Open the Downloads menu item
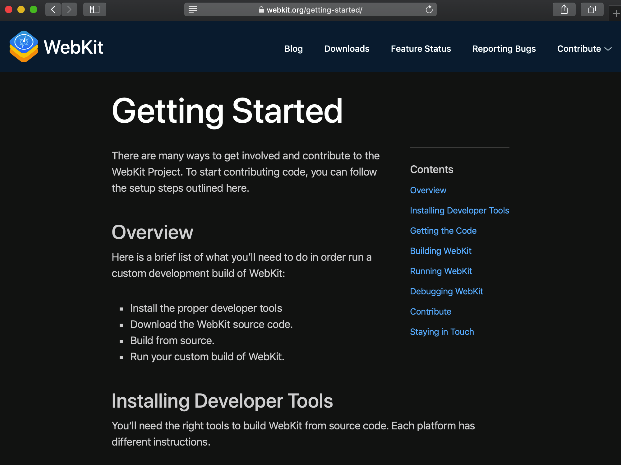Viewport: 621px width, 465px height. 347,49
